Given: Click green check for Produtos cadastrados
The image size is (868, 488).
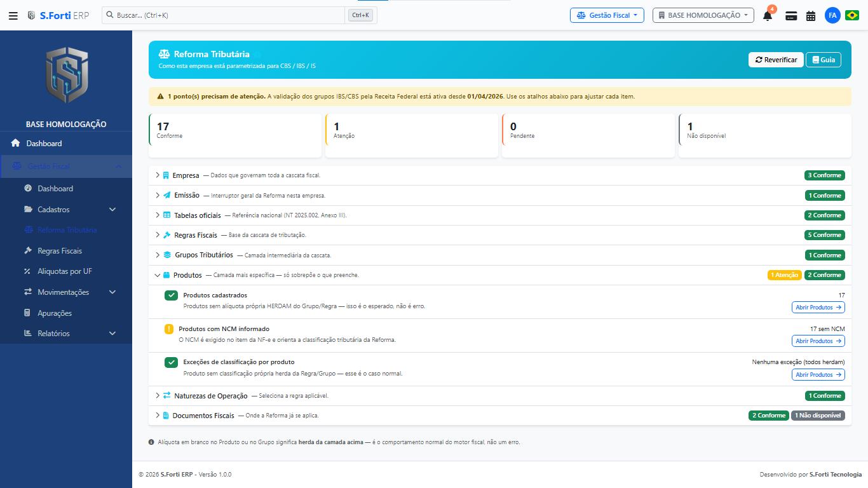Looking at the screenshot, I should (171, 295).
